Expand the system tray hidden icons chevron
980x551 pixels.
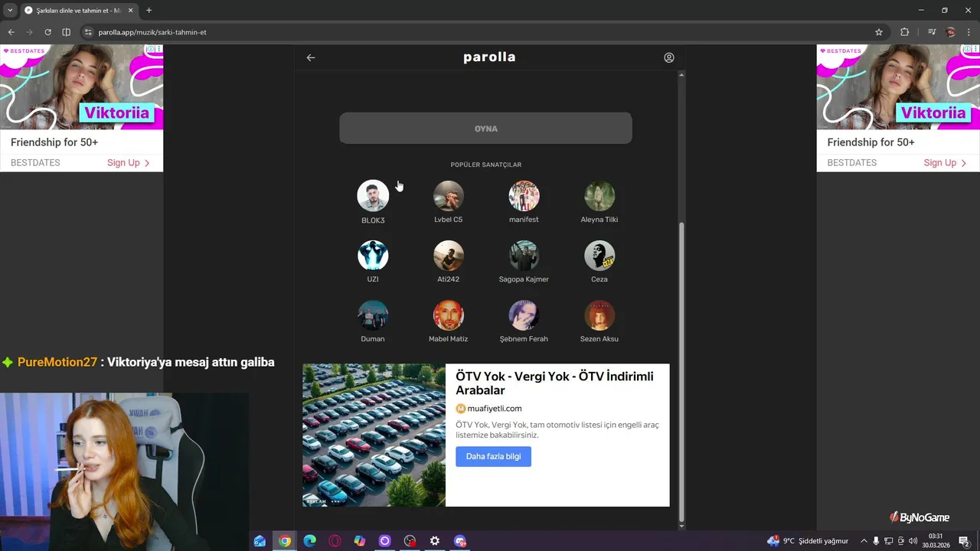pyautogui.click(x=864, y=541)
